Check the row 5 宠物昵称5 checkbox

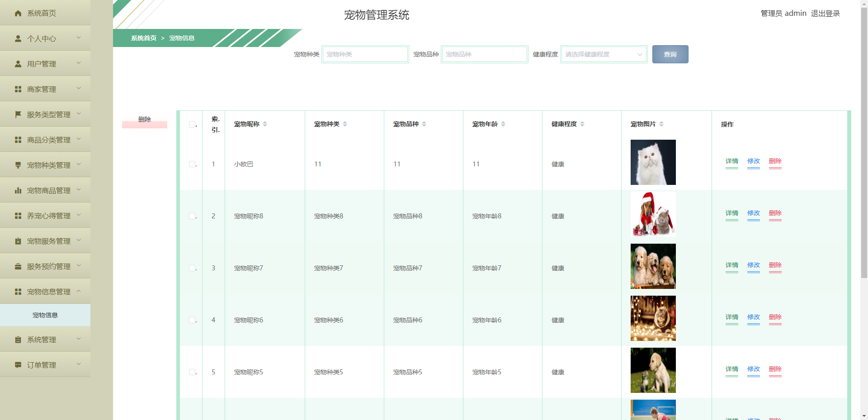(192, 372)
